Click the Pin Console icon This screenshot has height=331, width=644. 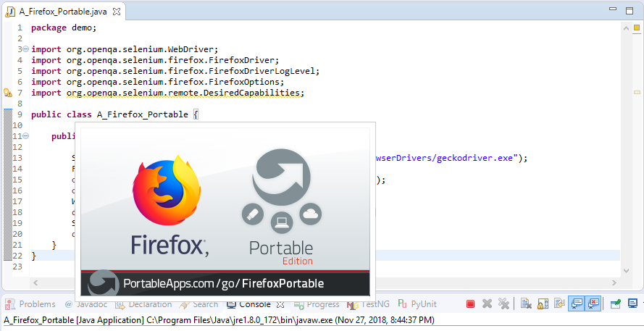click(616, 304)
